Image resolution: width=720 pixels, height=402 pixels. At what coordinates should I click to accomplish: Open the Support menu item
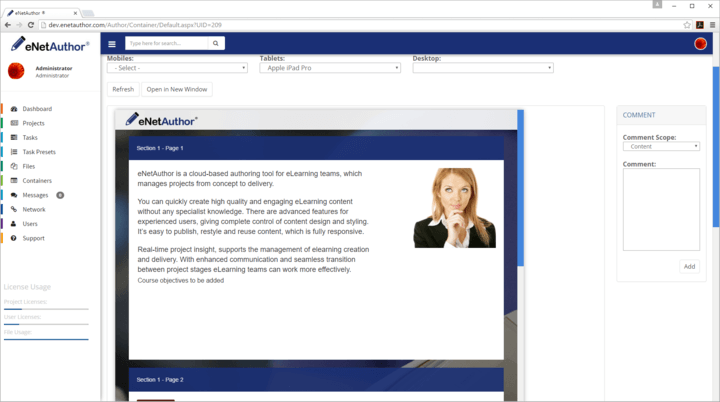pos(34,238)
